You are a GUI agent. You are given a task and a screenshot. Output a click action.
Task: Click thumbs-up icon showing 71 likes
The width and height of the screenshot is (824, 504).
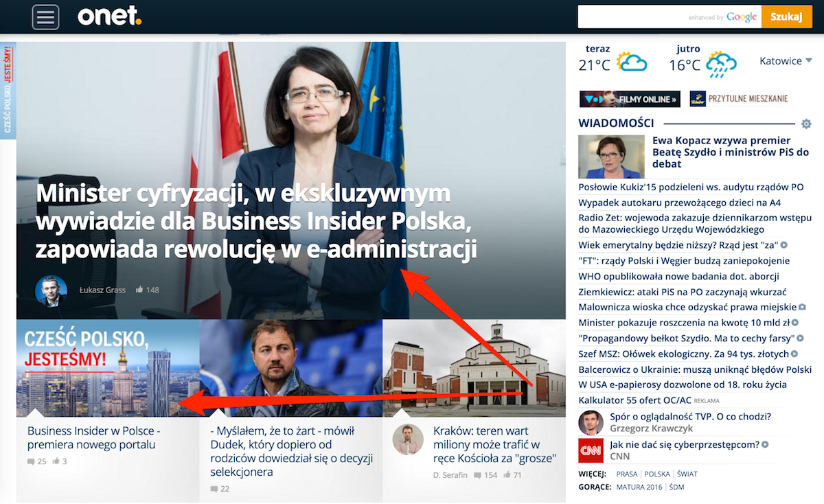[507, 475]
